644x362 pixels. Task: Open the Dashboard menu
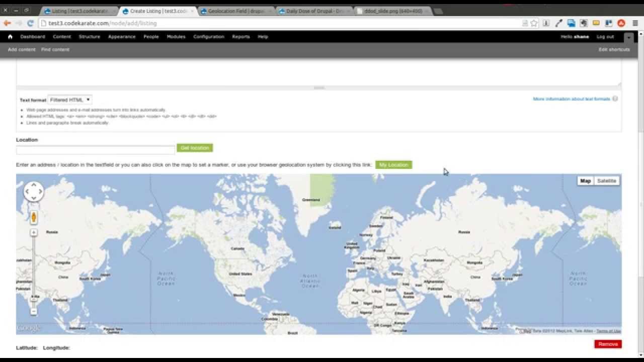pos(33,37)
